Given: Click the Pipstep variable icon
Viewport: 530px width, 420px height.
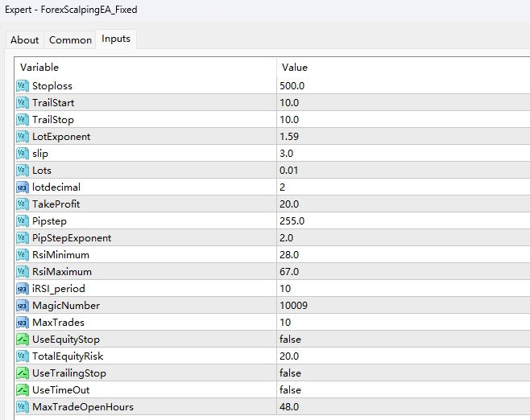Looking at the screenshot, I should click(23, 220).
